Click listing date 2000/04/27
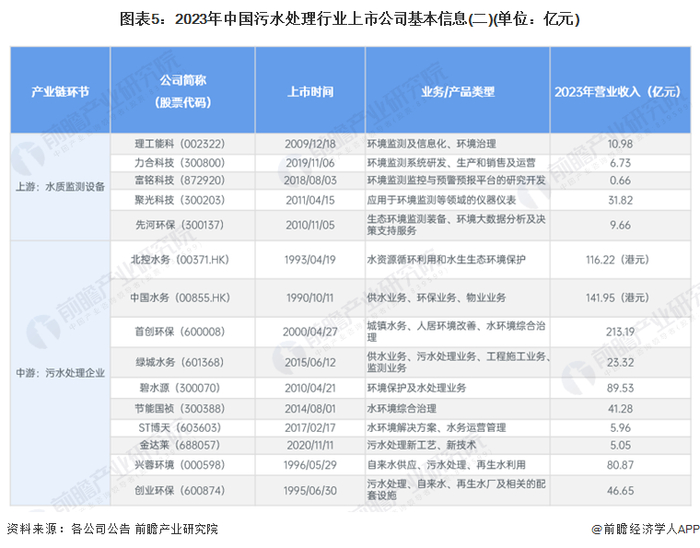The height and width of the screenshot is (548, 700). (x=310, y=332)
